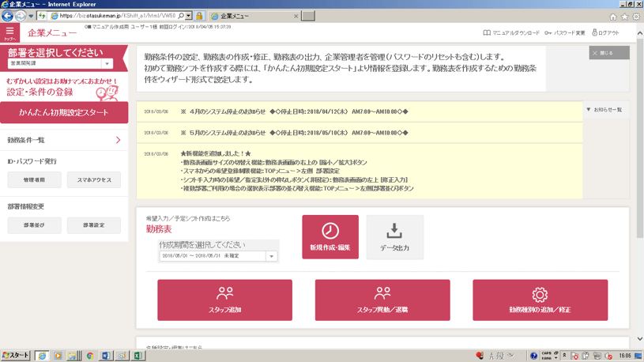The image size is (644, 362).
Task: Open the スタッフ追加 tile
Action: [224, 300]
